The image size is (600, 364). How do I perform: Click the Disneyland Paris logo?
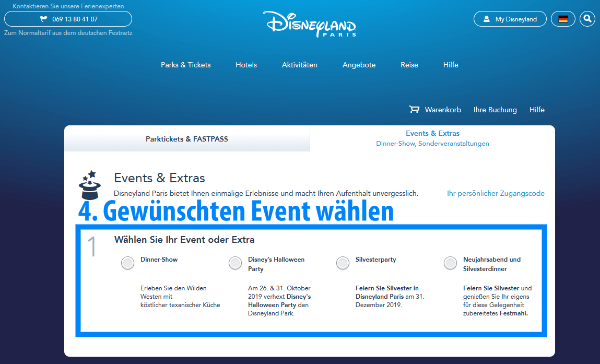(310, 24)
